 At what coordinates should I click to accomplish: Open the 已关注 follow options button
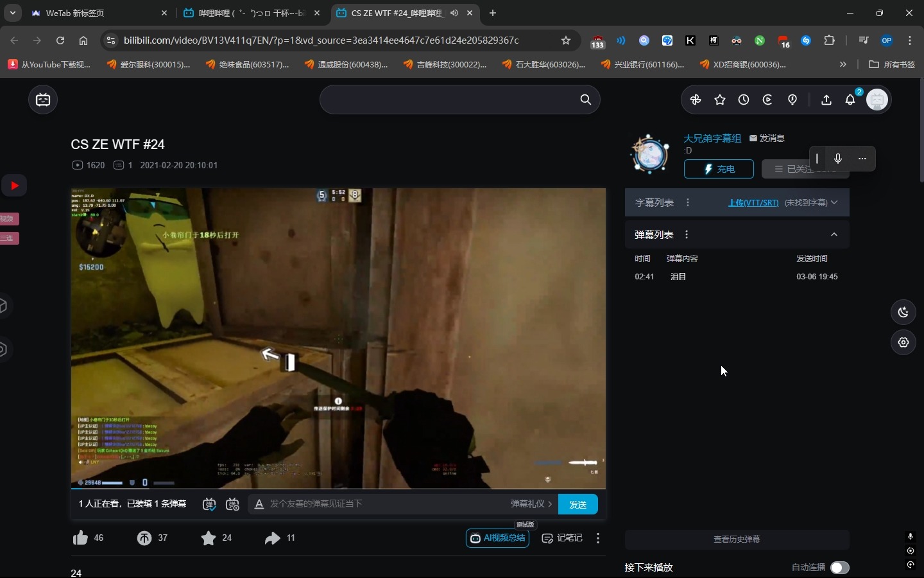click(805, 169)
